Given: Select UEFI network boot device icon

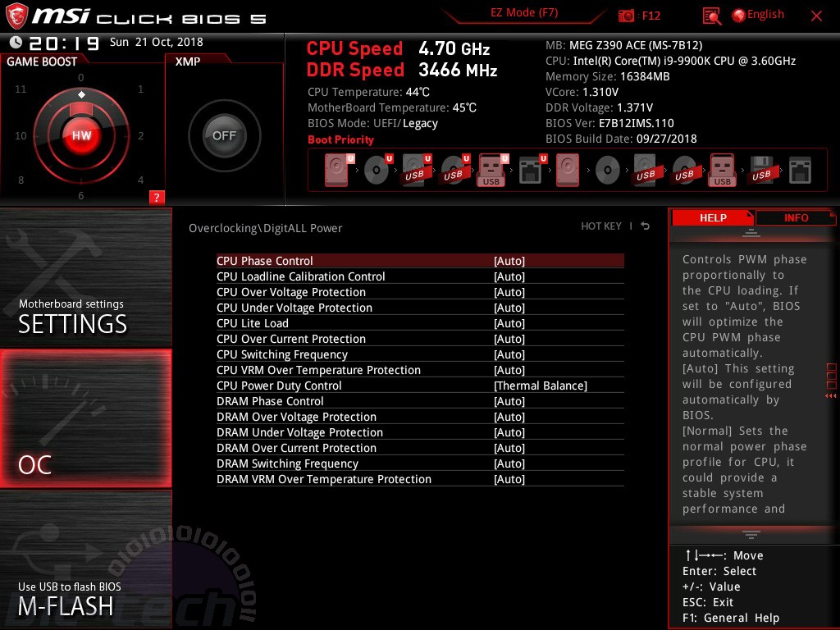Looking at the screenshot, I should click(532, 171).
